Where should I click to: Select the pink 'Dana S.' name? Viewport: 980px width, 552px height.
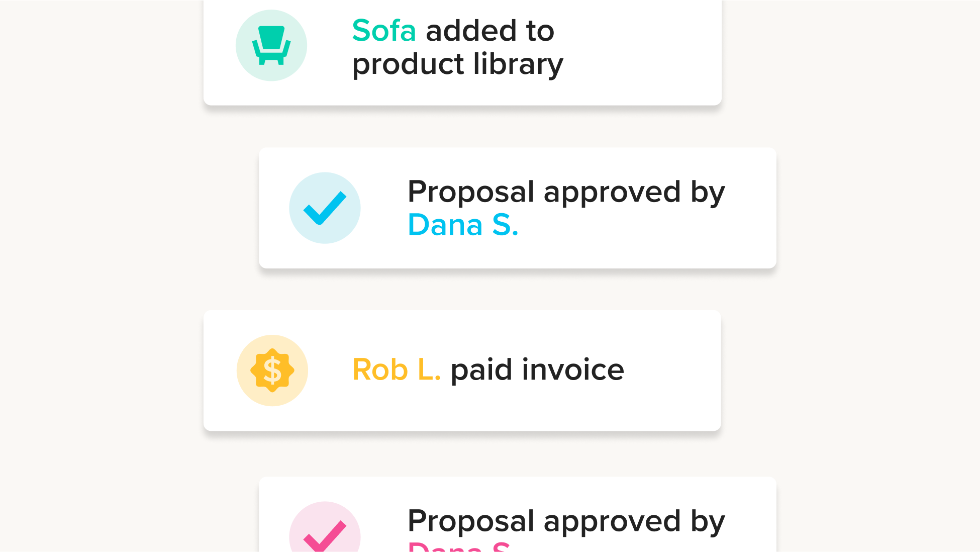pyautogui.click(x=459, y=546)
